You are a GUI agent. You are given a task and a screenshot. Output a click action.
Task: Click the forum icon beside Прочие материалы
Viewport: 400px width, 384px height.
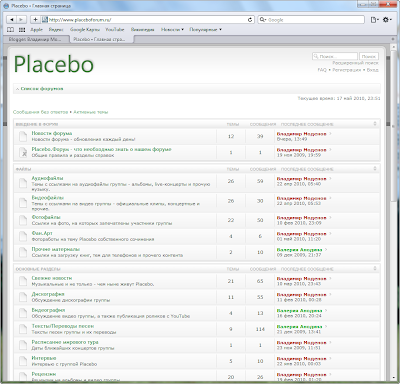tap(23, 252)
